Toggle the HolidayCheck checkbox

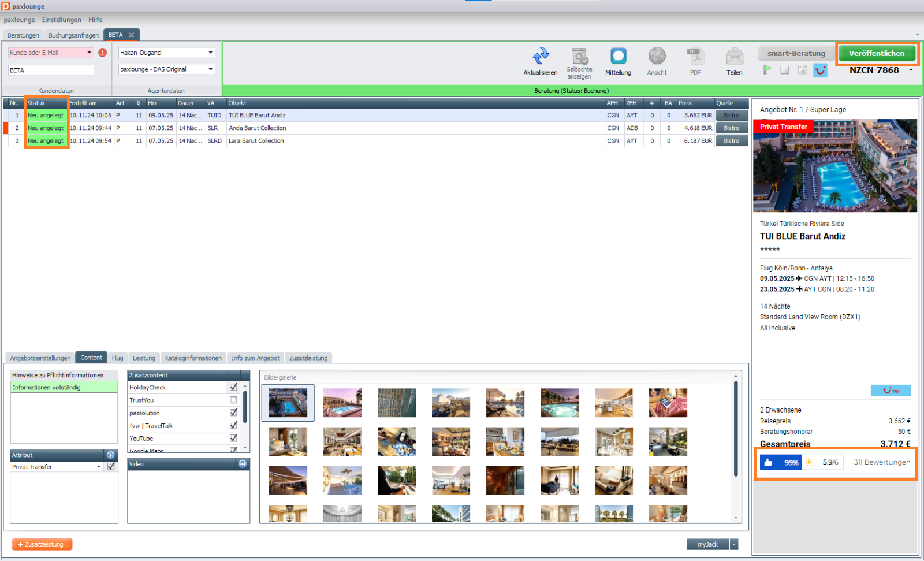click(233, 387)
